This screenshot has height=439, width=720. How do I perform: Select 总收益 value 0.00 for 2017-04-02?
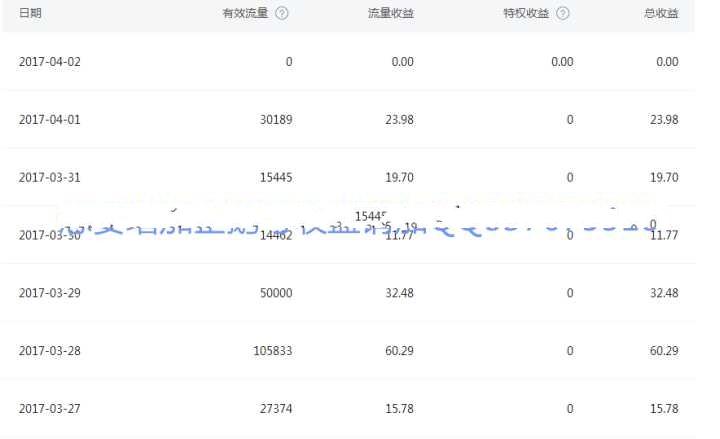pos(667,62)
